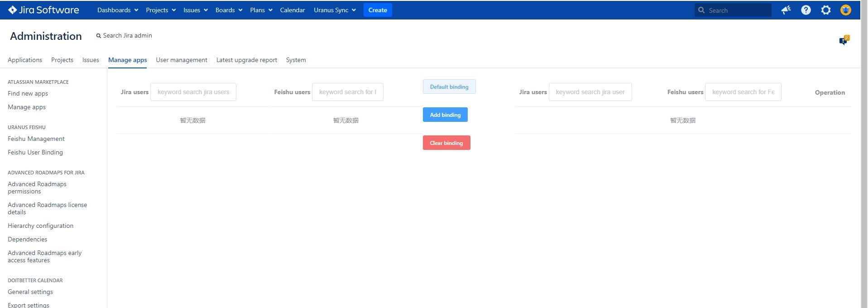The height and width of the screenshot is (308, 868).
Task: Open Hierarchy configuration link
Action: tap(40, 226)
